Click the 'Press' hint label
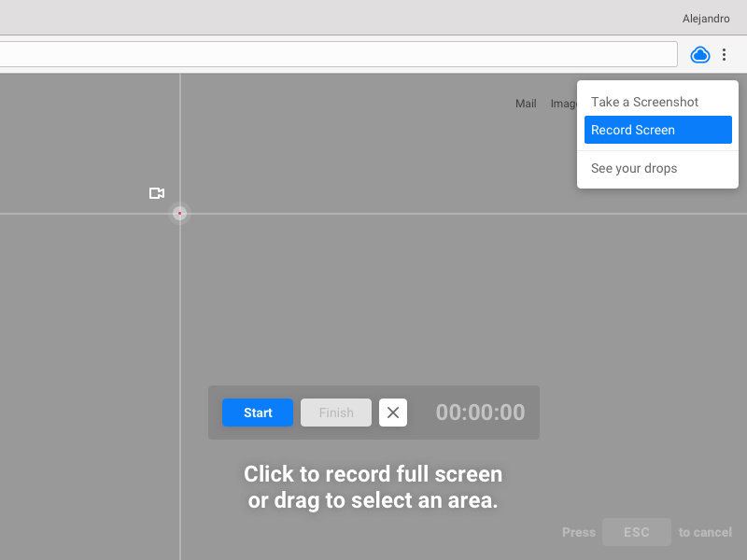This screenshot has height=560, width=747. point(578,532)
